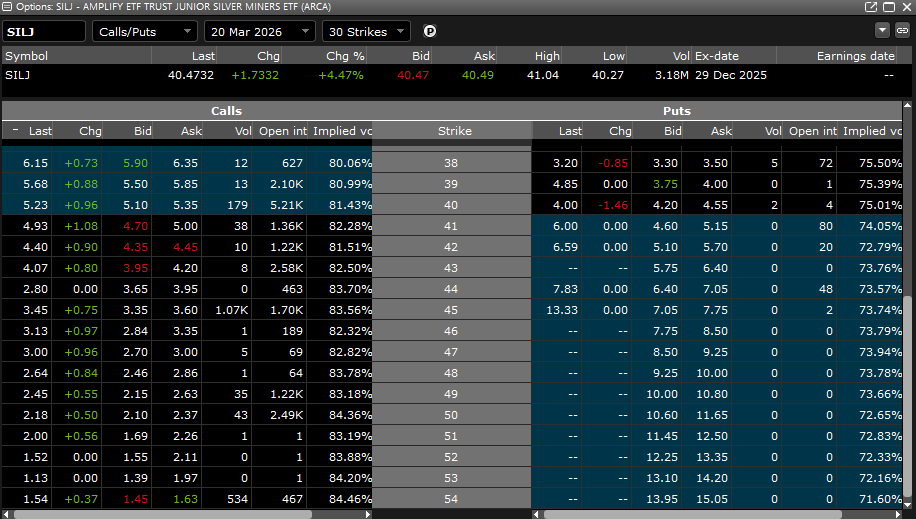This screenshot has height=519, width=916.
Task: Click call ask 1.63 at strike 54
Action: 185,499
